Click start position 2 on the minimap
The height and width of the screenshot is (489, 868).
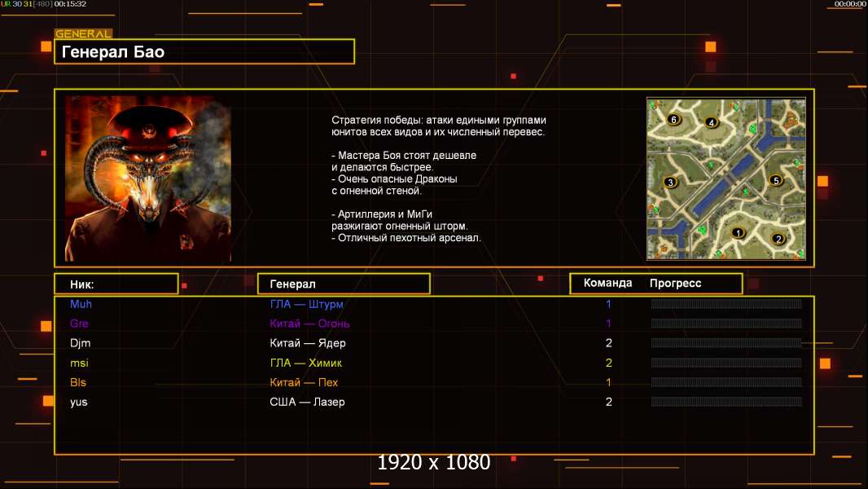point(778,239)
